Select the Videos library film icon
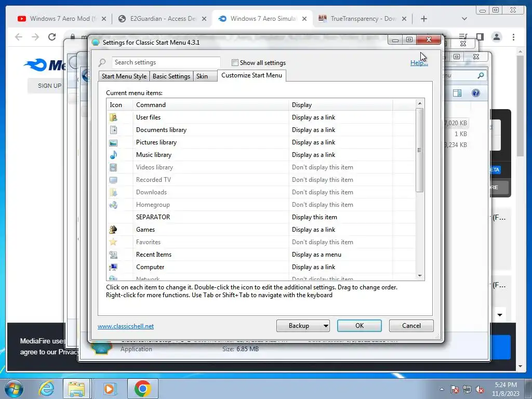Screen dimensions: 532x399 113,167
